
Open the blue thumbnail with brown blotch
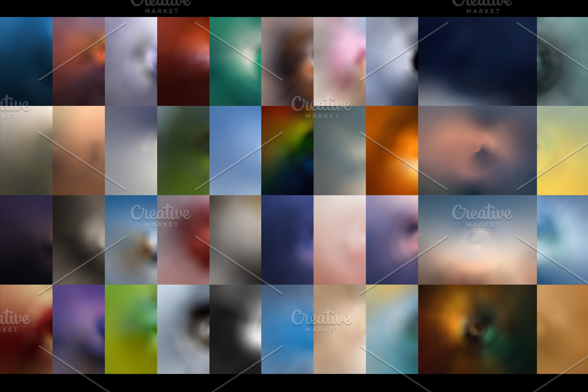click(131, 240)
